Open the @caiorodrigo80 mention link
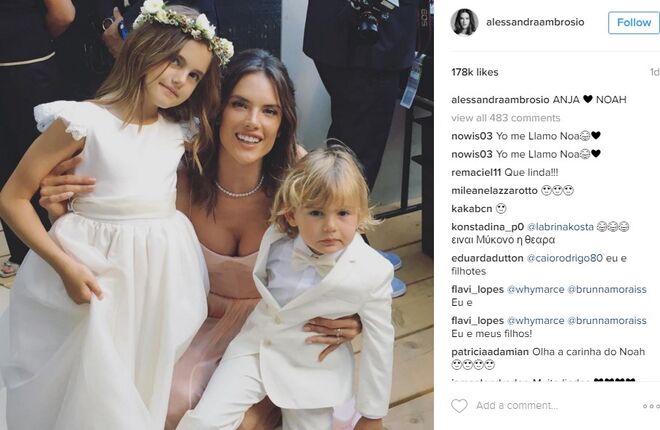Image resolution: width=660 pixels, height=430 pixels. (564, 258)
